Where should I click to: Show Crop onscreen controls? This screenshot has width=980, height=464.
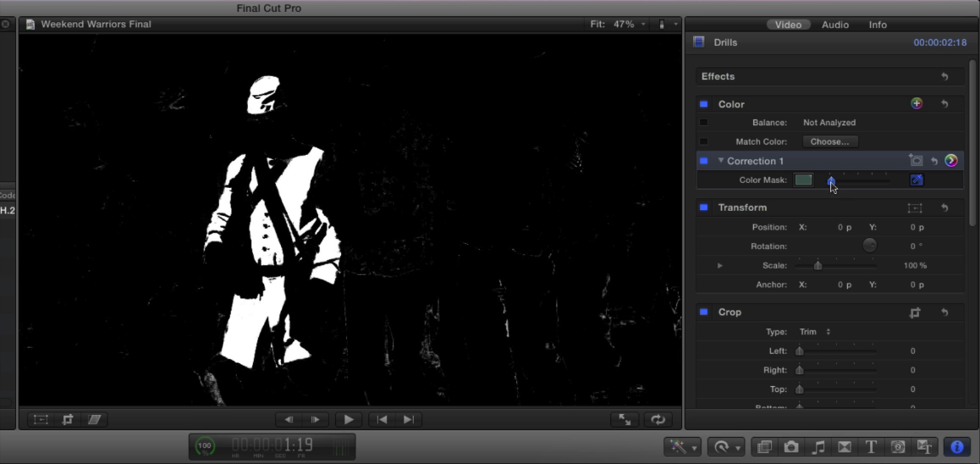pyautogui.click(x=915, y=312)
